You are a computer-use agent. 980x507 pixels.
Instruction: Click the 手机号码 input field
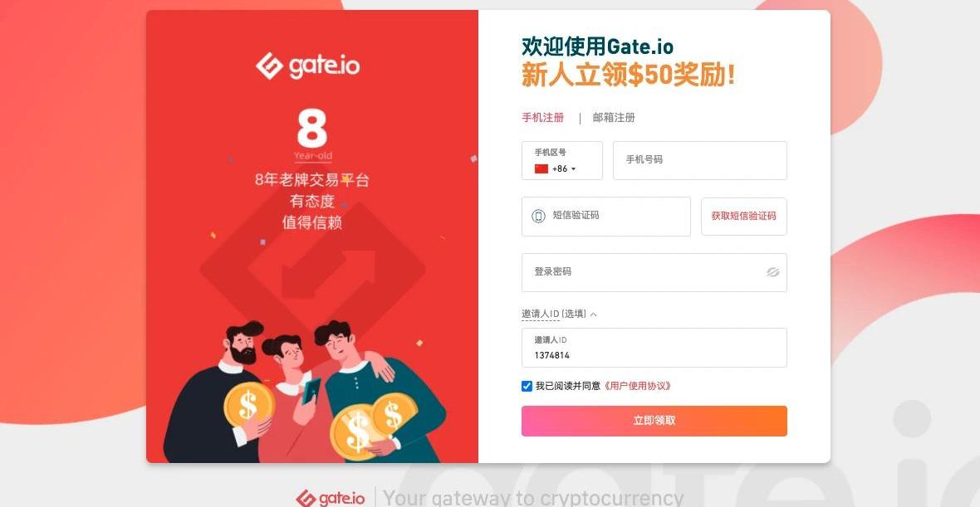(x=700, y=160)
